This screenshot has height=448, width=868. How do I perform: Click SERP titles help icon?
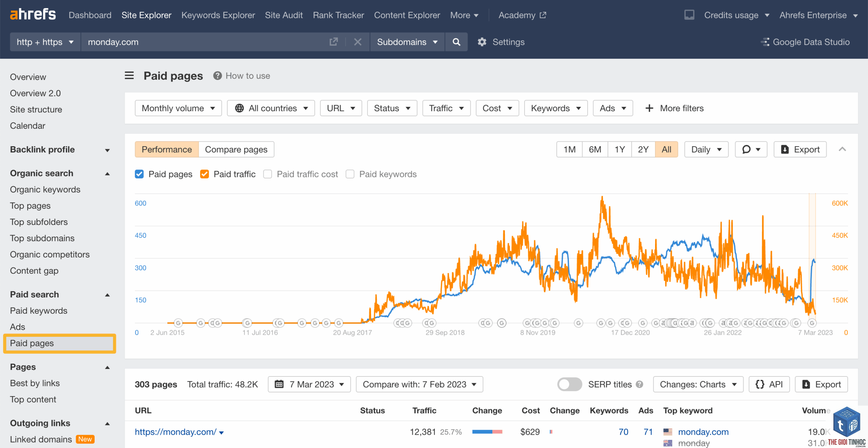click(x=639, y=384)
